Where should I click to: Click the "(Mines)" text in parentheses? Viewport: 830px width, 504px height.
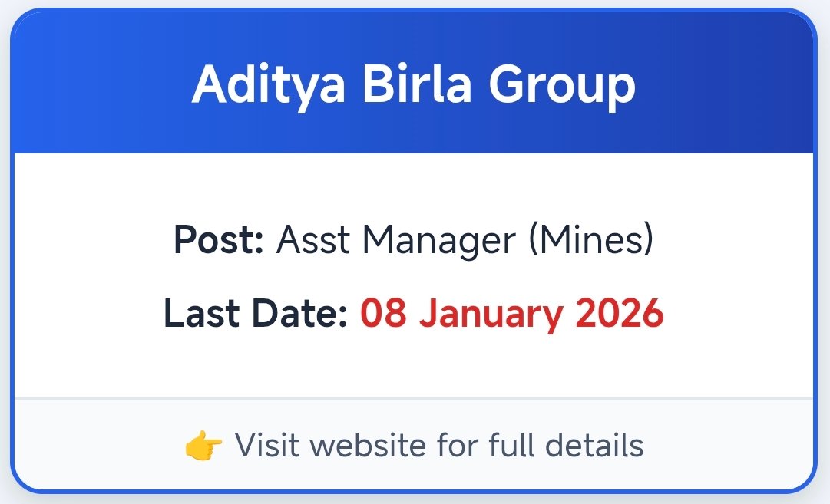coord(591,240)
